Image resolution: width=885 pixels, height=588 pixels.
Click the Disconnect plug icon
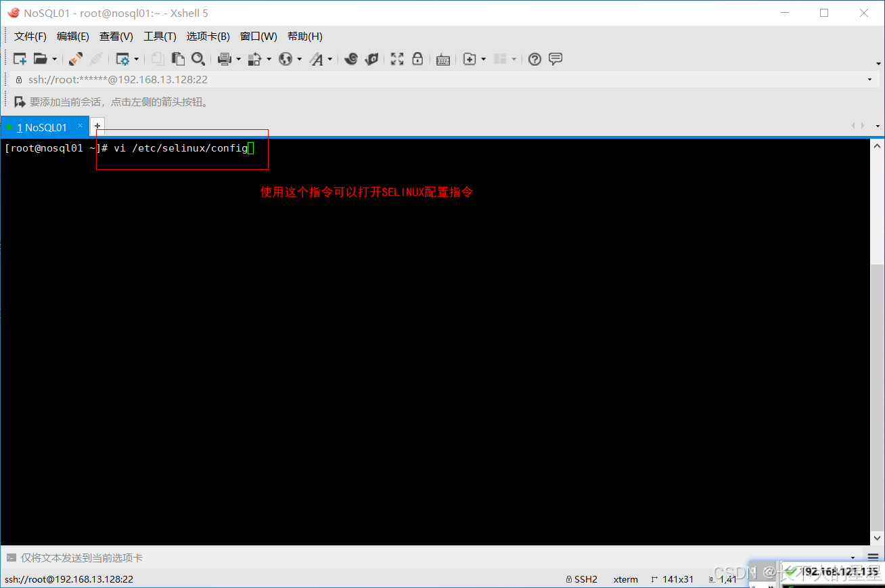76,59
